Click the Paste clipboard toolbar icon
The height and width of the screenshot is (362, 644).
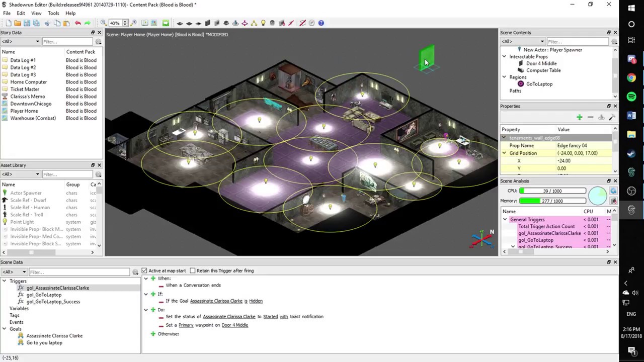[x=67, y=23]
